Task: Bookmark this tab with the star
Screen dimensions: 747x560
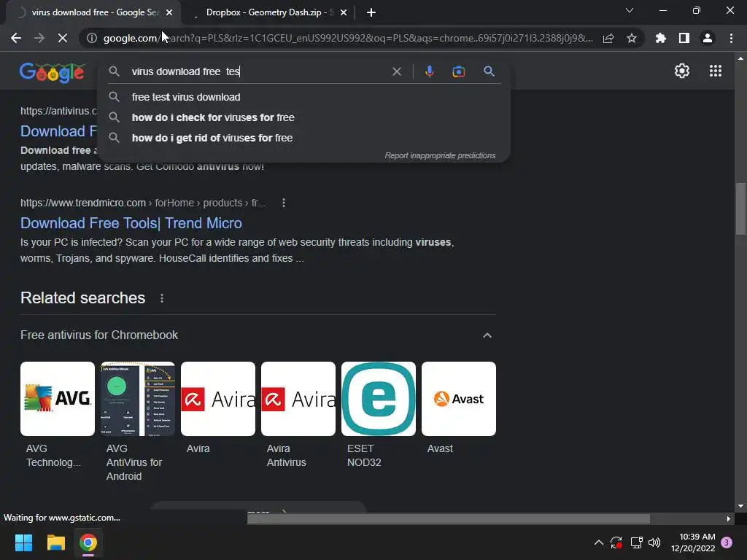Action: pos(632,38)
